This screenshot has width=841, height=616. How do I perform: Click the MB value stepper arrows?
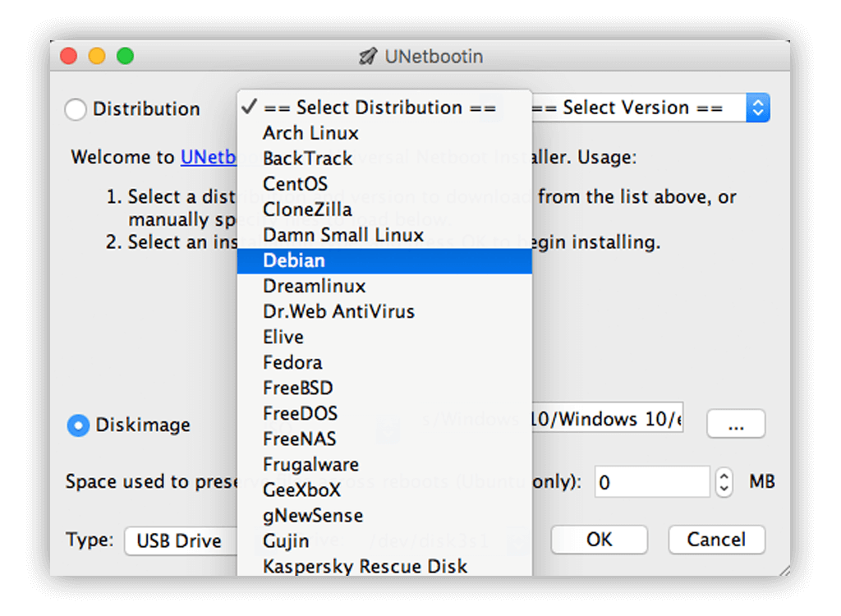coord(724,482)
